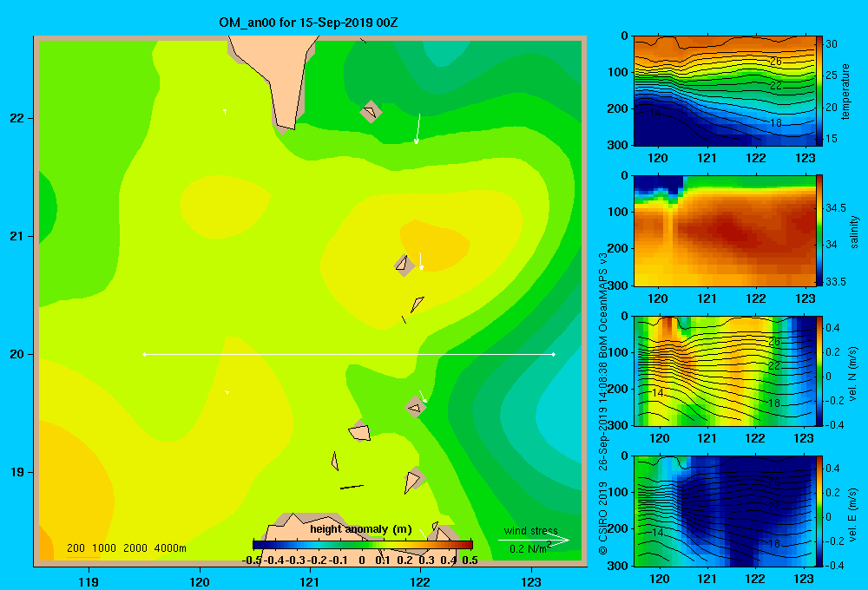
Task: Click the salinity color scale bar
Action: (819, 231)
